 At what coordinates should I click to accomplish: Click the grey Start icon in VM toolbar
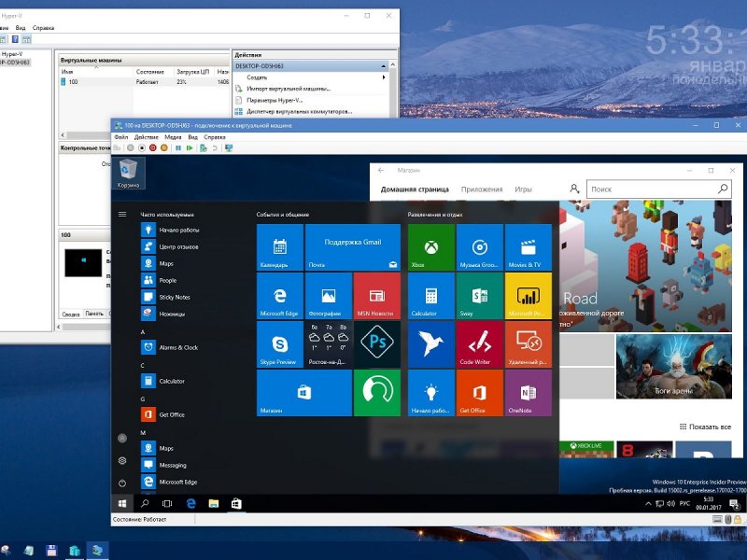[130, 148]
